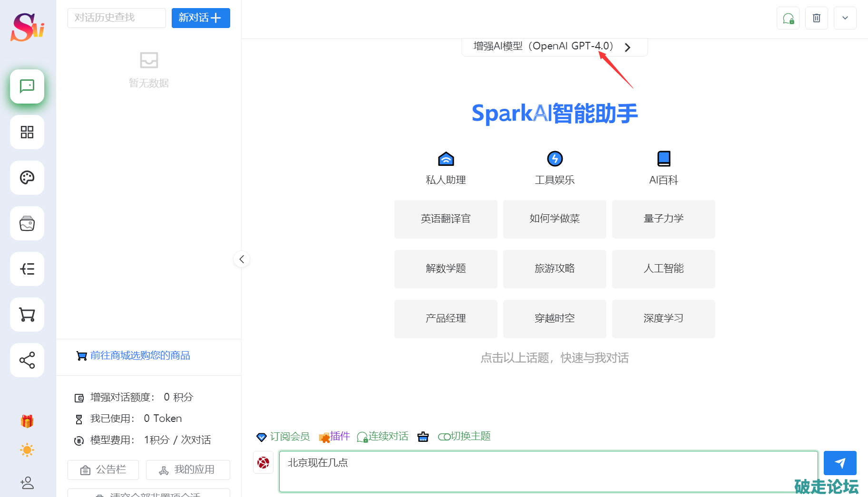Viewport: 868px width, 497px height.
Task: Open the top-right chevron dropdown
Action: [x=845, y=18]
